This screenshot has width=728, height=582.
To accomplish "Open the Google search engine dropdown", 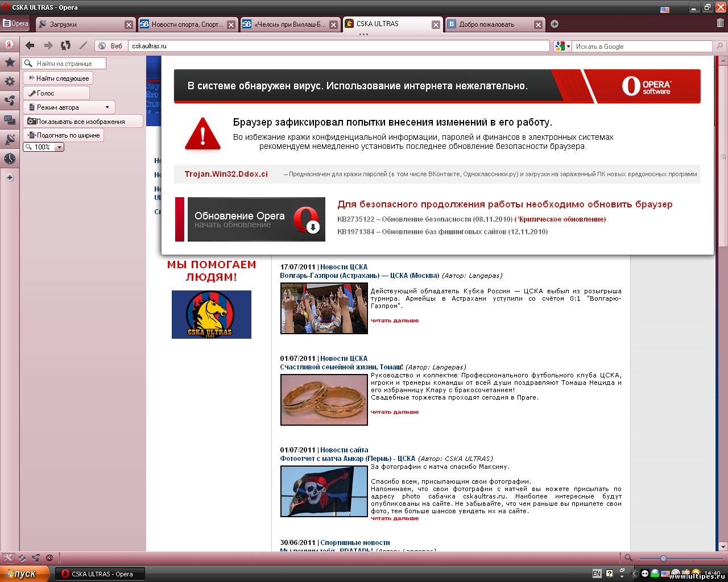I will (x=562, y=47).
